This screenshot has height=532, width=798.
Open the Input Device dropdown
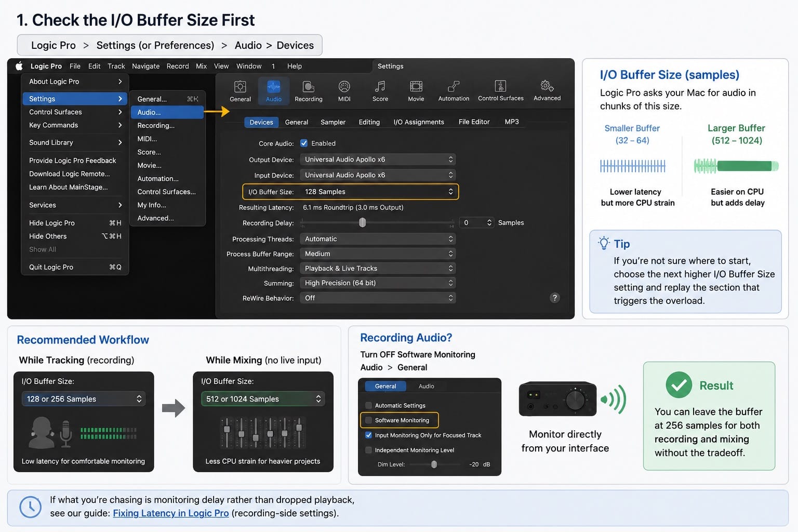pos(378,175)
